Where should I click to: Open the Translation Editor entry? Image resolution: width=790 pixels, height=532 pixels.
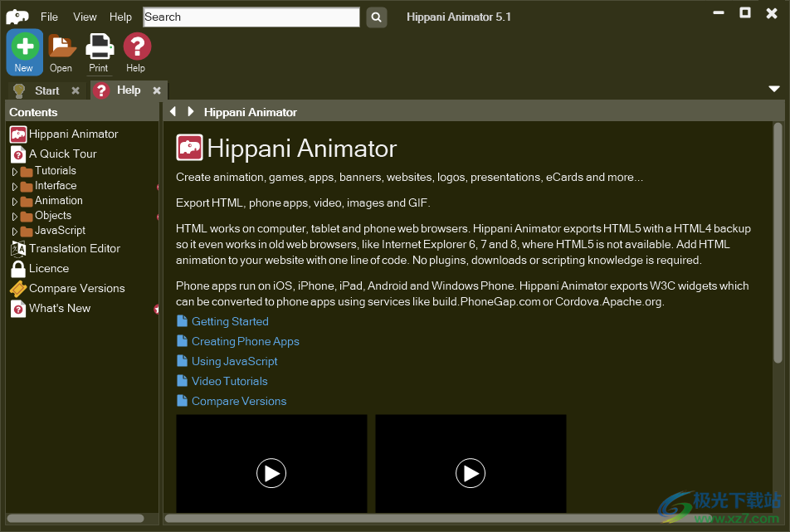point(73,248)
